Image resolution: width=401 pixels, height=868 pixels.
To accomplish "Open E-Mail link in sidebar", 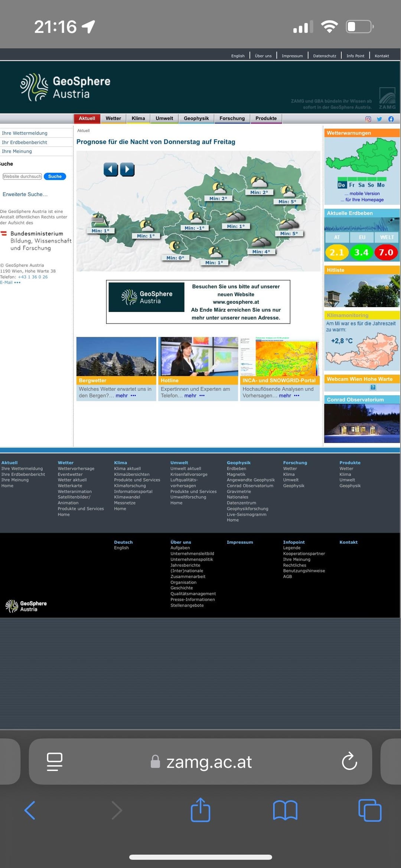I will pyautogui.click(x=10, y=282).
